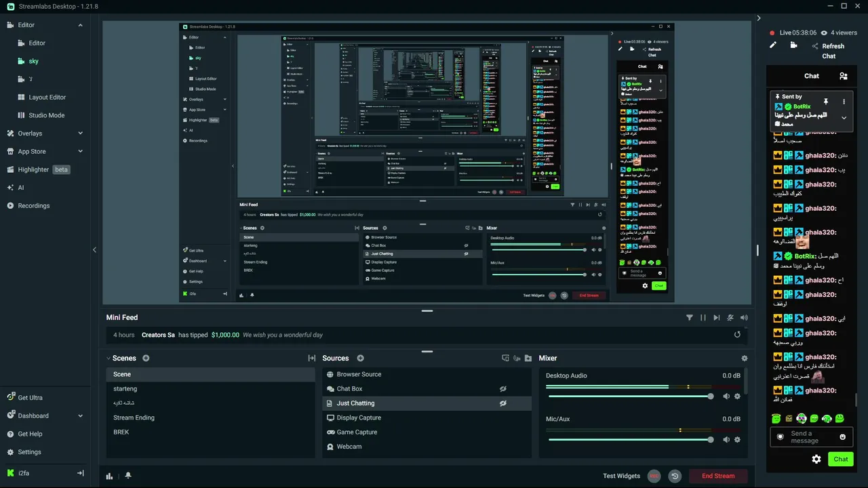Image resolution: width=868 pixels, height=488 pixels.
Task: Open the replay buffer button
Action: click(675, 476)
